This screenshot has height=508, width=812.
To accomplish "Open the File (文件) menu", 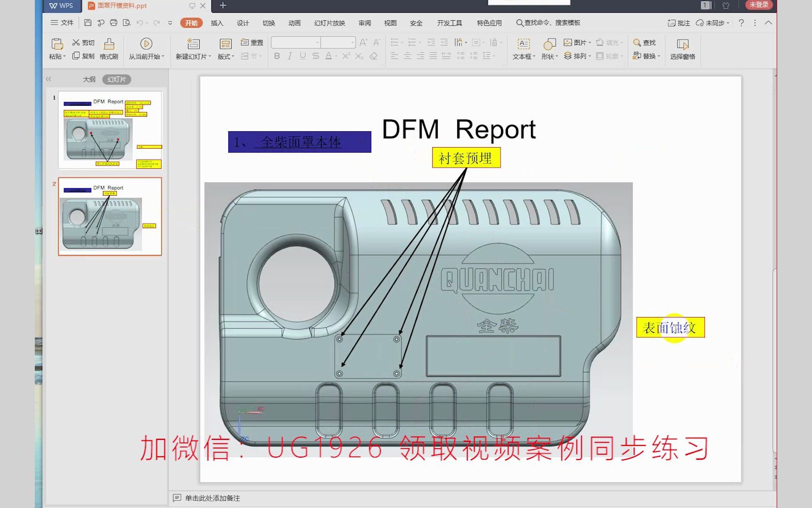I will (62, 23).
